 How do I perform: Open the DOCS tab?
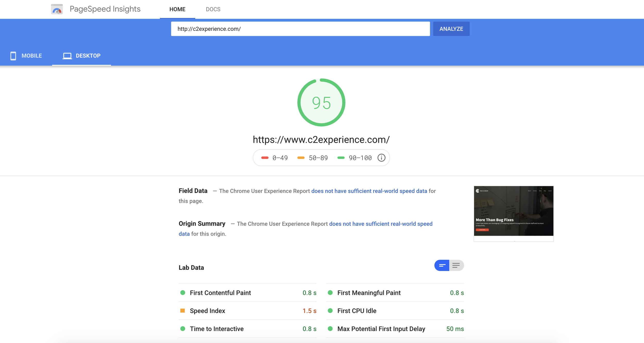point(213,9)
